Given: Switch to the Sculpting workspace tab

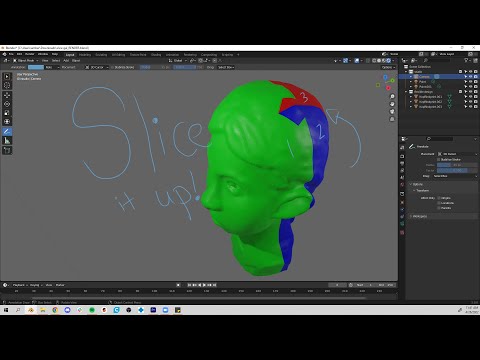Looking at the screenshot, I should tap(101, 55).
